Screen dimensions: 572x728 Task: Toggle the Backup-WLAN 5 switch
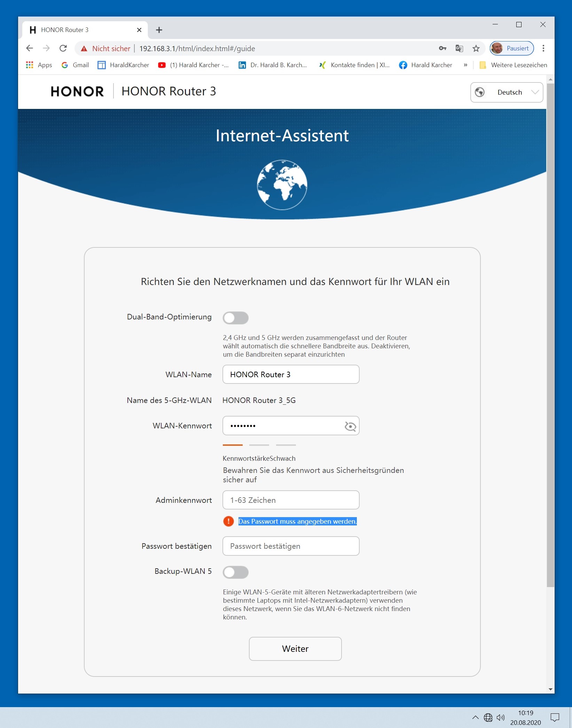pos(236,572)
